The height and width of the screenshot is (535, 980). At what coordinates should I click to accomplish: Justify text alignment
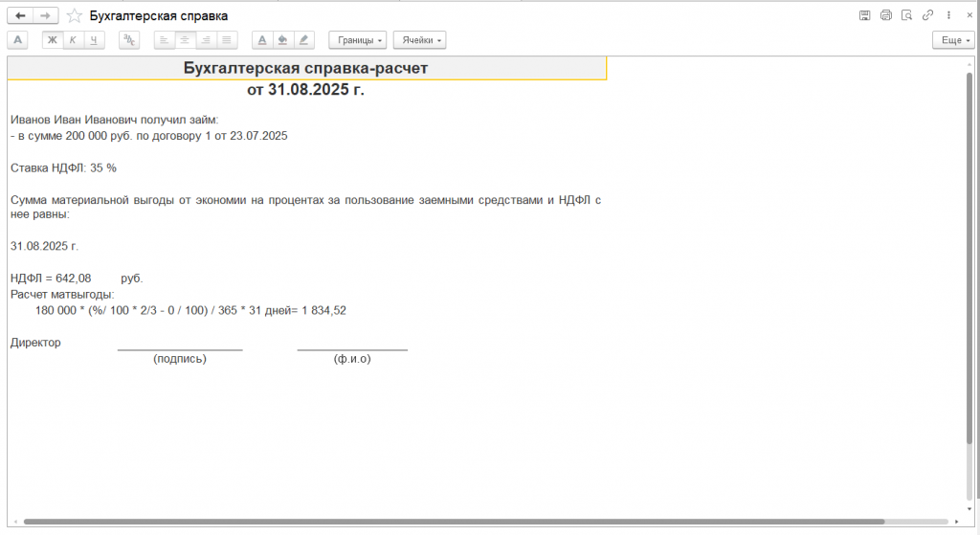pyautogui.click(x=226, y=40)
